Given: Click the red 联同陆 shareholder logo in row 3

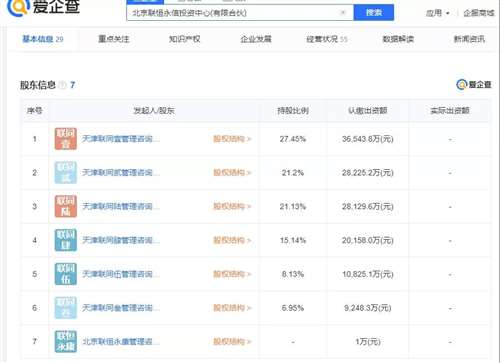Looking at the screenshot, I should 66,206.
